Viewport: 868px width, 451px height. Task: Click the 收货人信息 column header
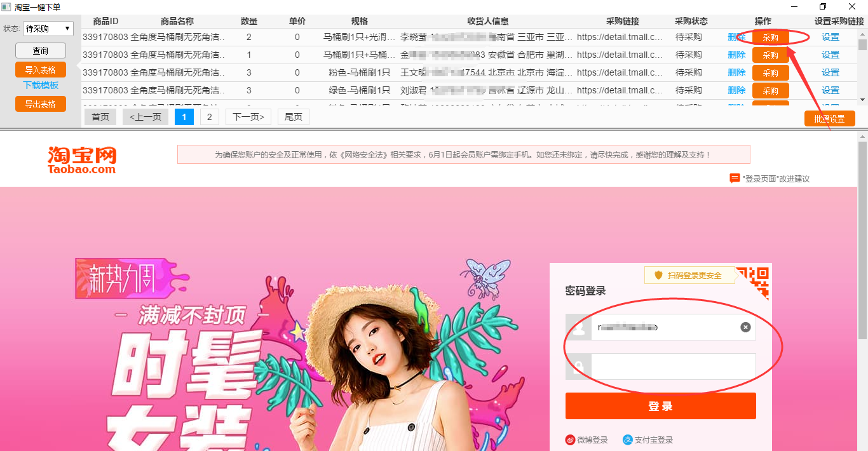pyautogui.click(x=487, y=21)
